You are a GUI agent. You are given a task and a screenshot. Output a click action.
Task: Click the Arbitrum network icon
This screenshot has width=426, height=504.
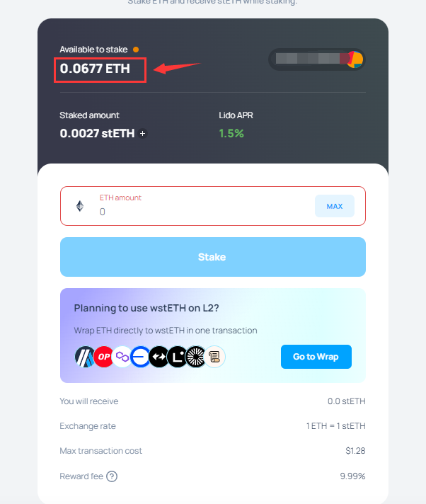[x=85, y=357]
